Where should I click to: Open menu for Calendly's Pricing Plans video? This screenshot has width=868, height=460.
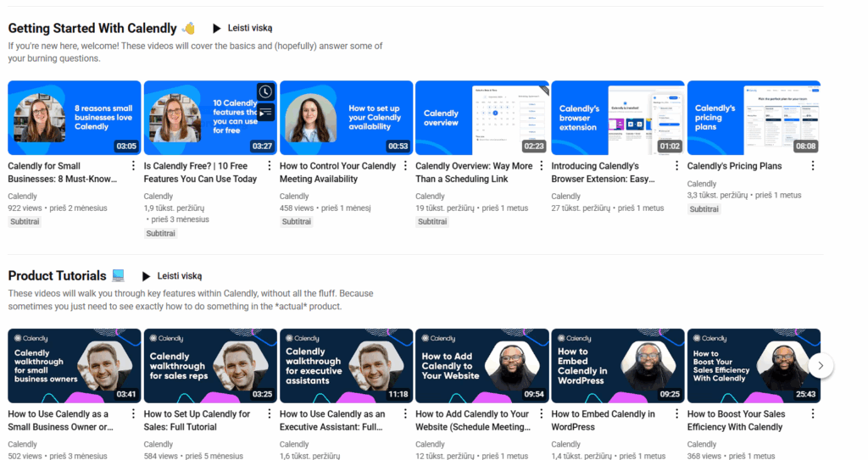click(x=813, y=165)
